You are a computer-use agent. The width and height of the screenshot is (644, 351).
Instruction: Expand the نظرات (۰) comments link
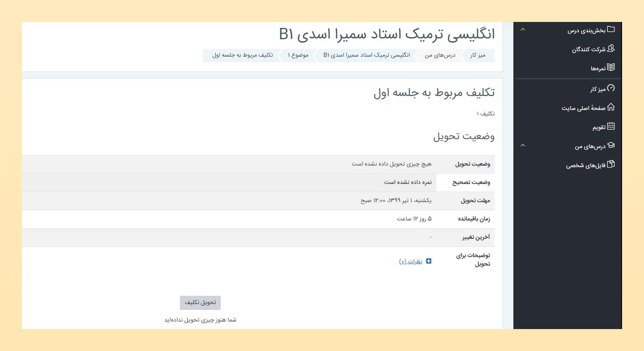(411, 261)
